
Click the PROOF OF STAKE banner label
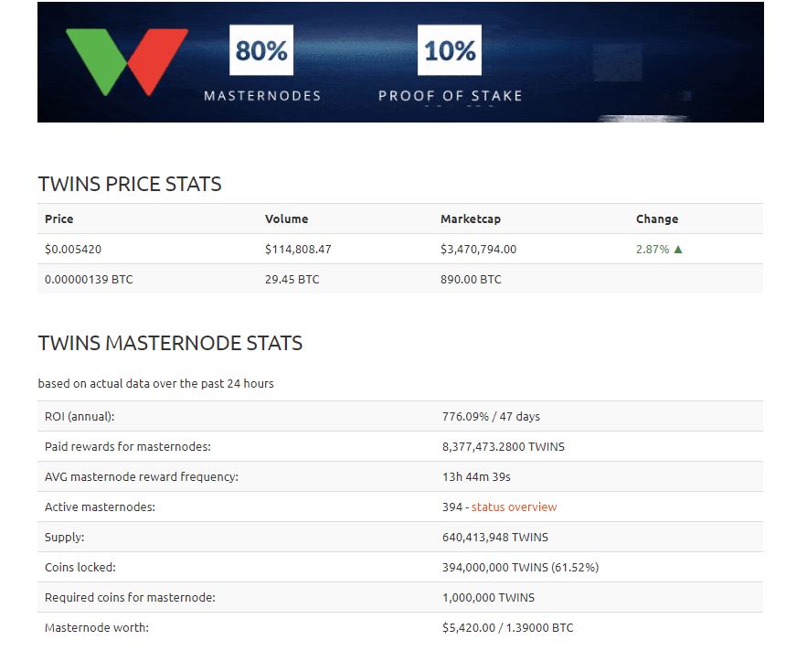pos(450,95)
